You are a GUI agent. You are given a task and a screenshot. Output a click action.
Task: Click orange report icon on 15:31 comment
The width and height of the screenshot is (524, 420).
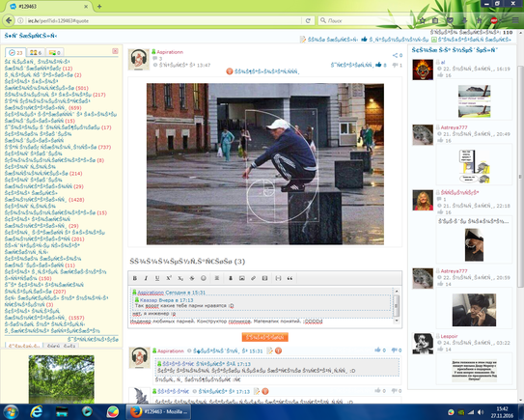pyautogui.click(x=278, y=350)
